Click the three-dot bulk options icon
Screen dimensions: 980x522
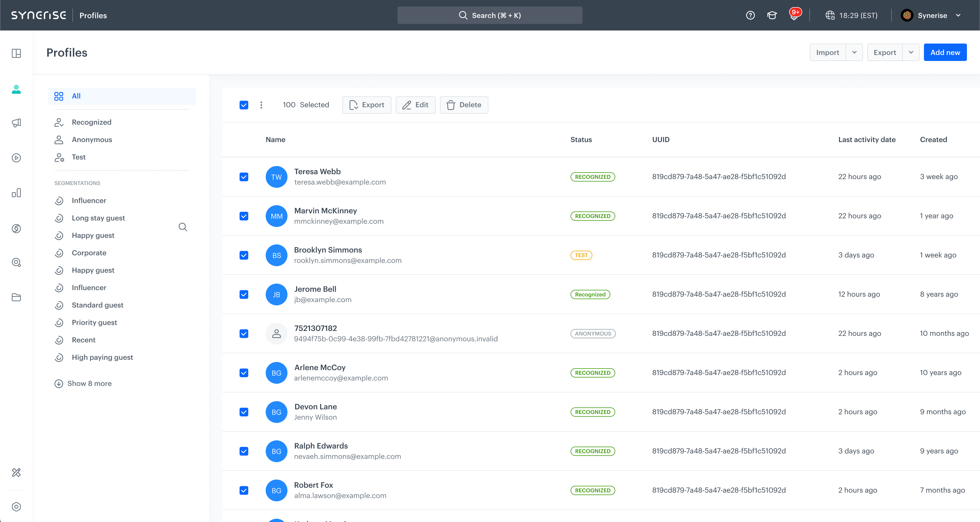coord(261,105)
